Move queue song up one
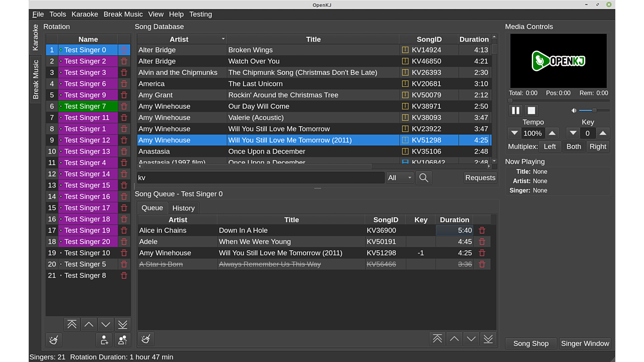Viewport: 644px width, 362px height. [454, 339]
